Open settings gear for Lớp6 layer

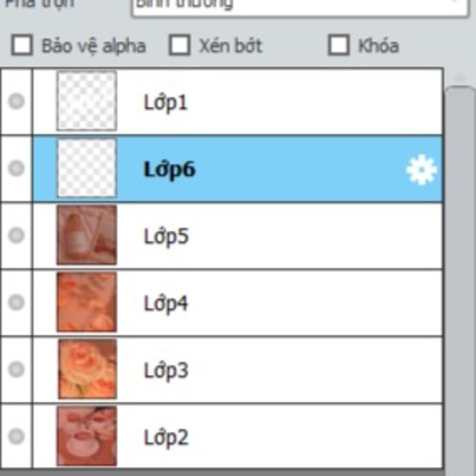[x=421, y=169]
